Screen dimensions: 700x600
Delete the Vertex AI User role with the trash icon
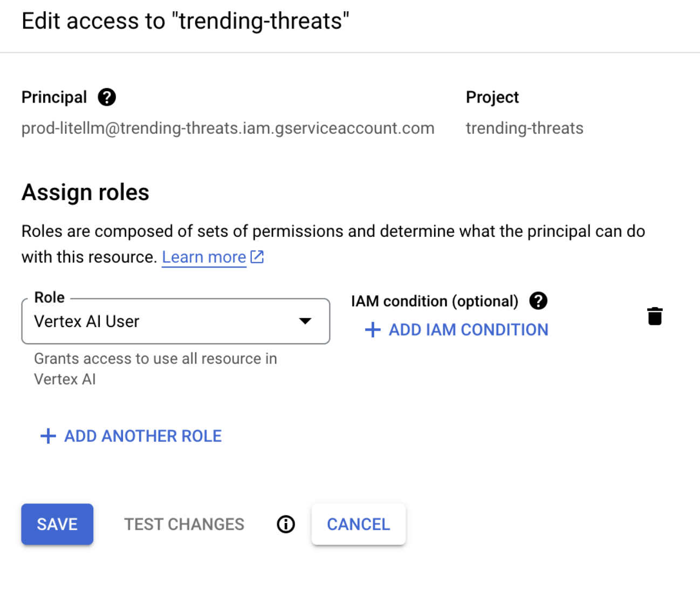pos(655,316)
